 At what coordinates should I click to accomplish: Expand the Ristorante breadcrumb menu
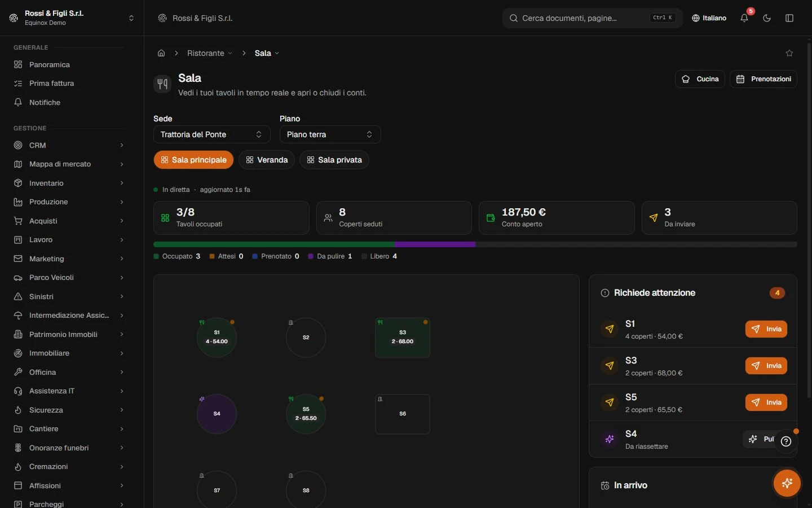[210, 53]
